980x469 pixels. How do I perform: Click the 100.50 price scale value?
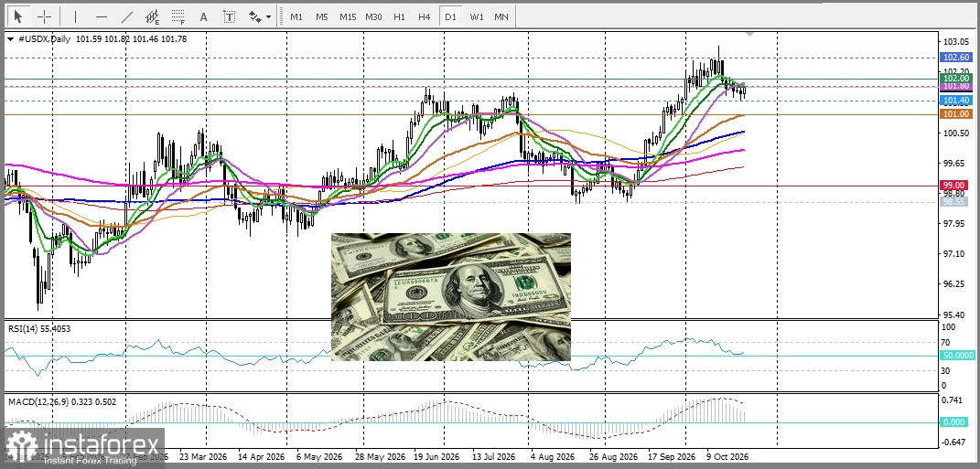coord(956,133)
